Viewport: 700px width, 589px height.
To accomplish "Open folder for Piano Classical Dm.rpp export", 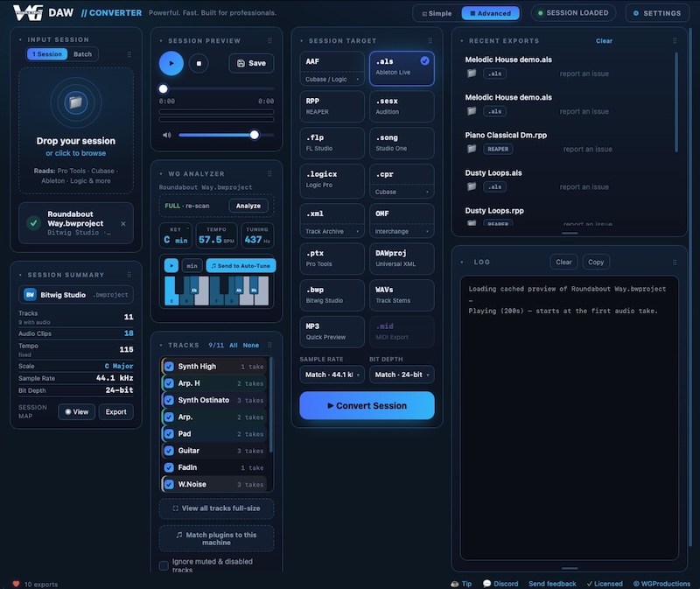I will click(x=472, y=149).
